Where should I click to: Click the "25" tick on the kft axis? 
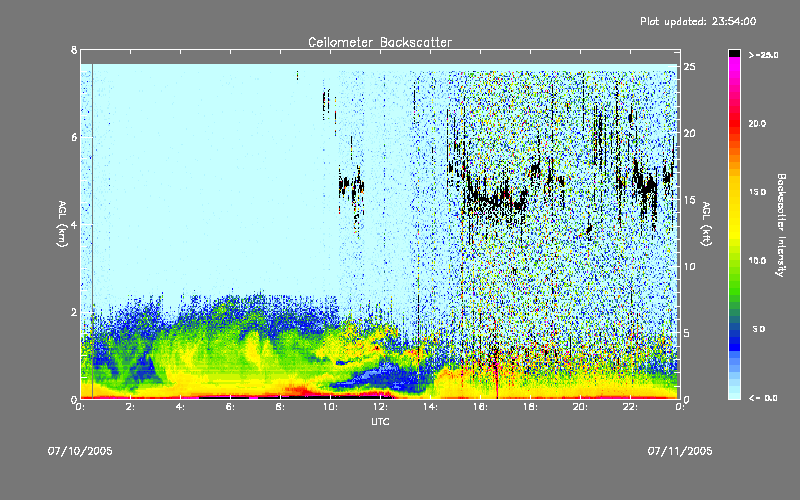[689, 67]
